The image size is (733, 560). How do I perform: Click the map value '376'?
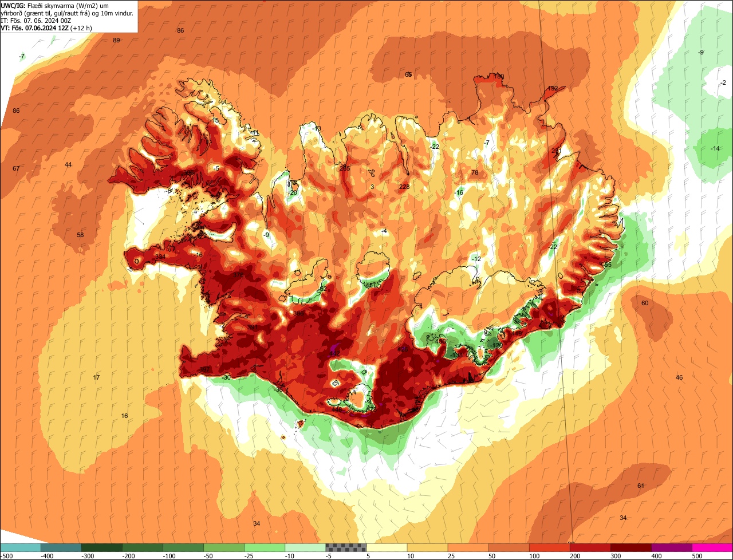click(238, 275)
